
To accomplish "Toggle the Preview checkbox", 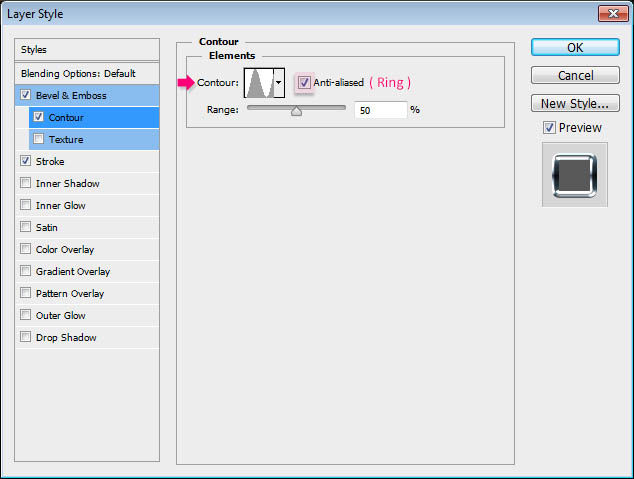I will pyautogui.click(x=549, y=128).
